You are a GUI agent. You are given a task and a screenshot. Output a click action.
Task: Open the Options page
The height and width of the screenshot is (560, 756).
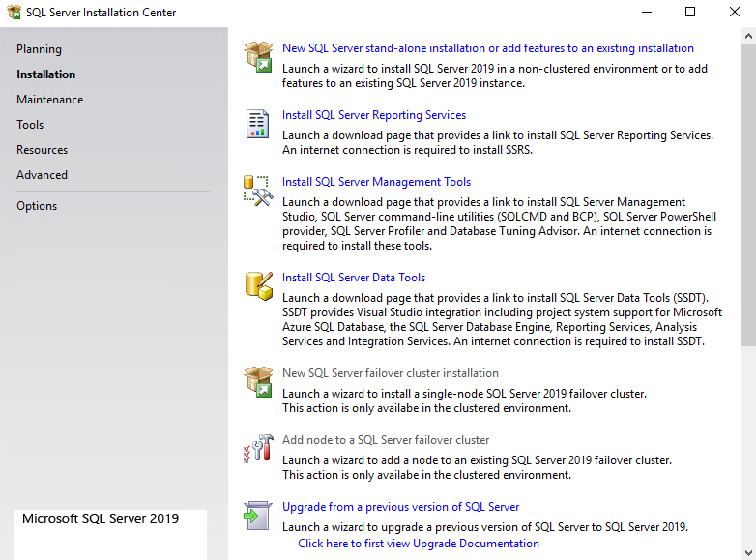pyautogui.click(x=37, y=206)
